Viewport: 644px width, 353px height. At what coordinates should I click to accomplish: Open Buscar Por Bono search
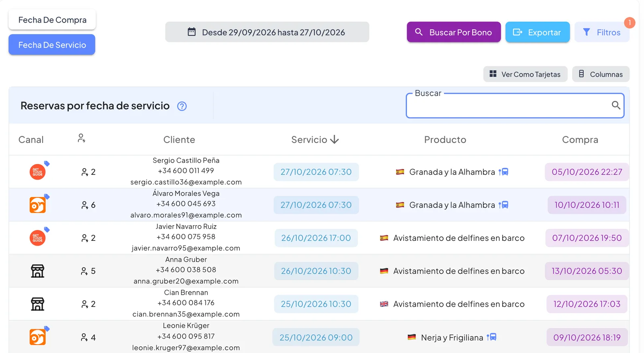tap(454, 32)
